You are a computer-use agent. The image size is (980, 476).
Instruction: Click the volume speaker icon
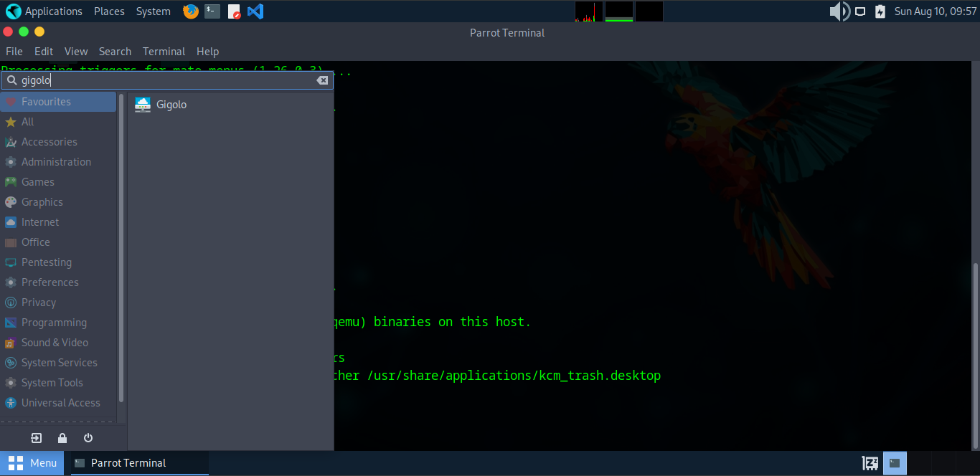(839, 11)
